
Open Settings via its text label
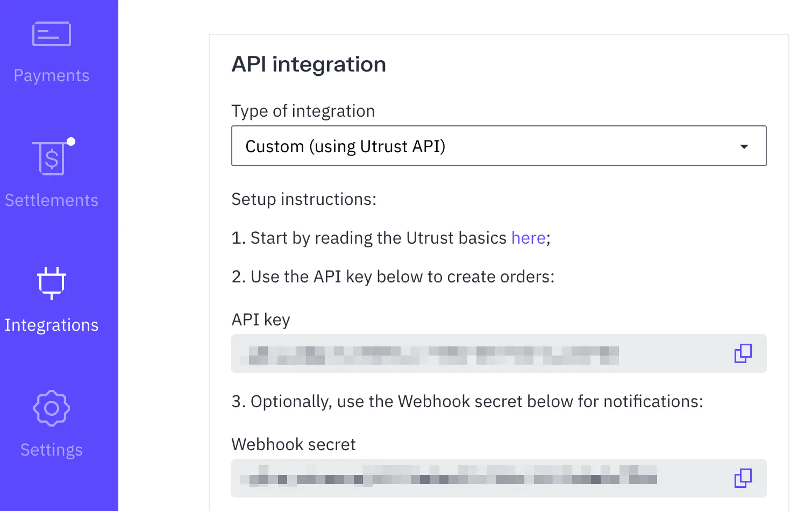coord(52,450)
